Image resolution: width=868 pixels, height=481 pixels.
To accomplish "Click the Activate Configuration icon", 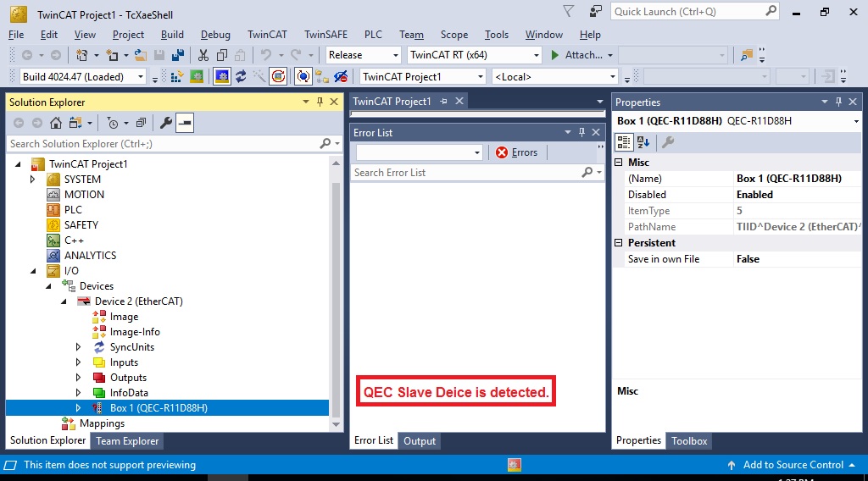I will pos(177,76).
